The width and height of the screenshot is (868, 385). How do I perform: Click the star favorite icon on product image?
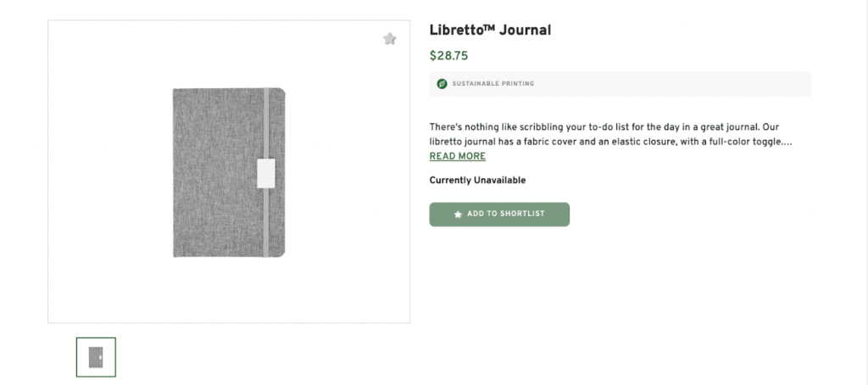[x=390, y=39]
